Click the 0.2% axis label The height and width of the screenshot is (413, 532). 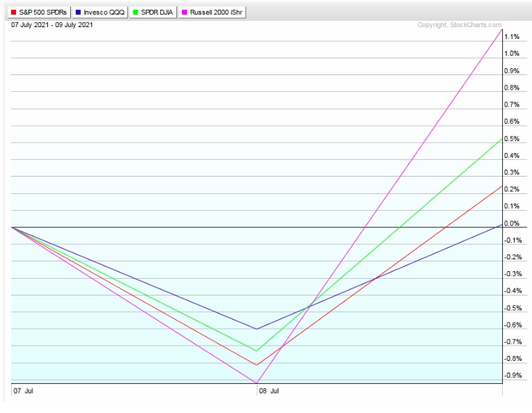click(x=512, y=189)
